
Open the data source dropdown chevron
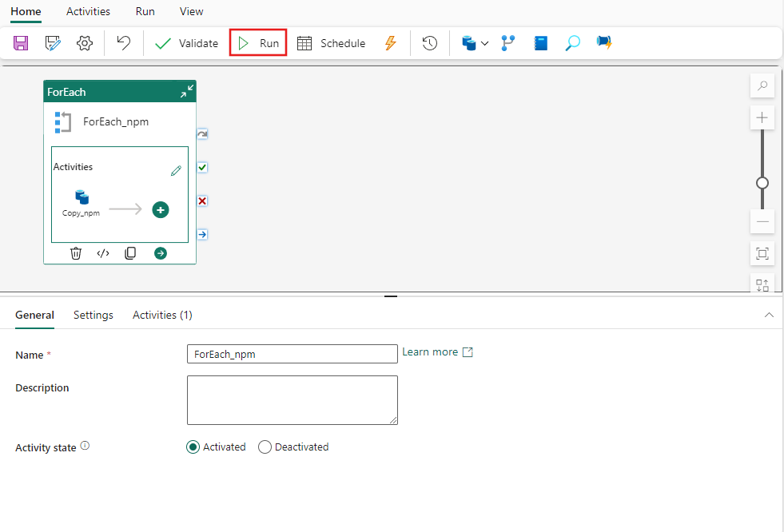click(x=484, y=42)
